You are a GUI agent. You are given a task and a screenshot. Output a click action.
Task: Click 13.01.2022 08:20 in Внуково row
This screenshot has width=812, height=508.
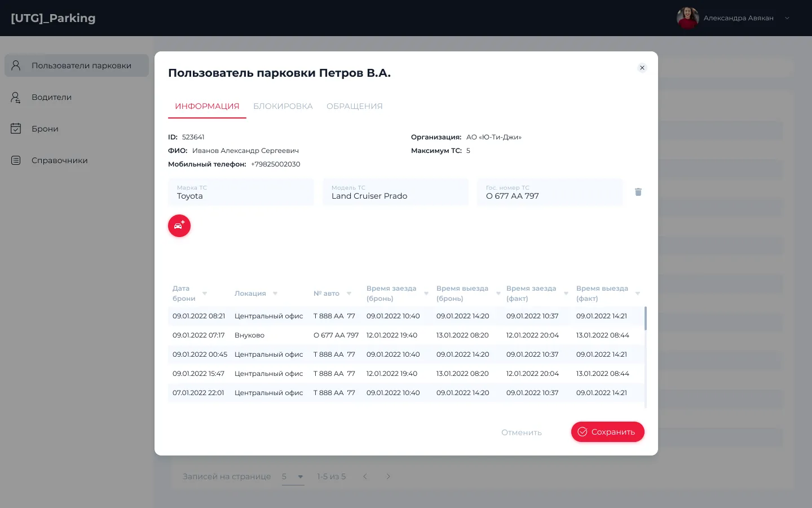tap(462, 335)
